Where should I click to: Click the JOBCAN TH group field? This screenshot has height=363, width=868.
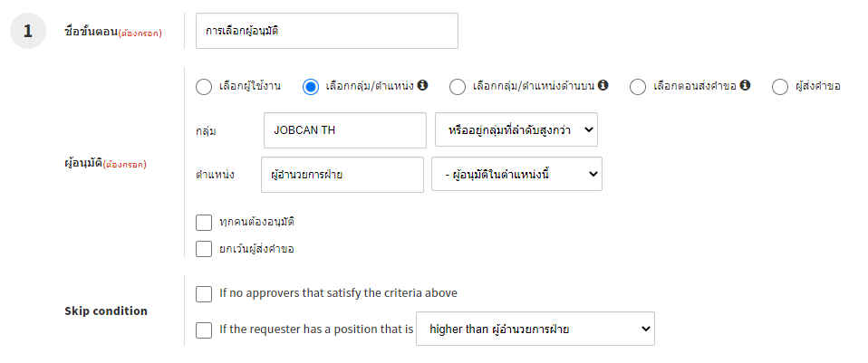point(344,130)
